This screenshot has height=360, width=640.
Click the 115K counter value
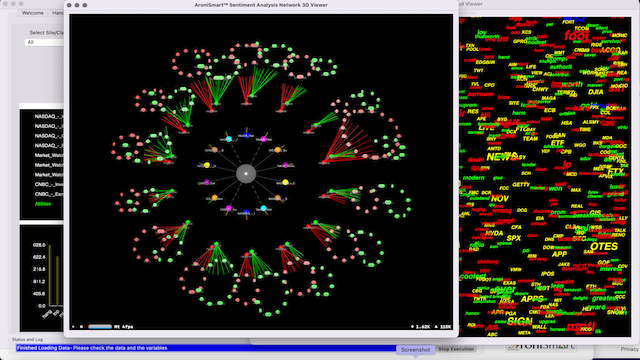pyautogui.click(x=445, y=327)
